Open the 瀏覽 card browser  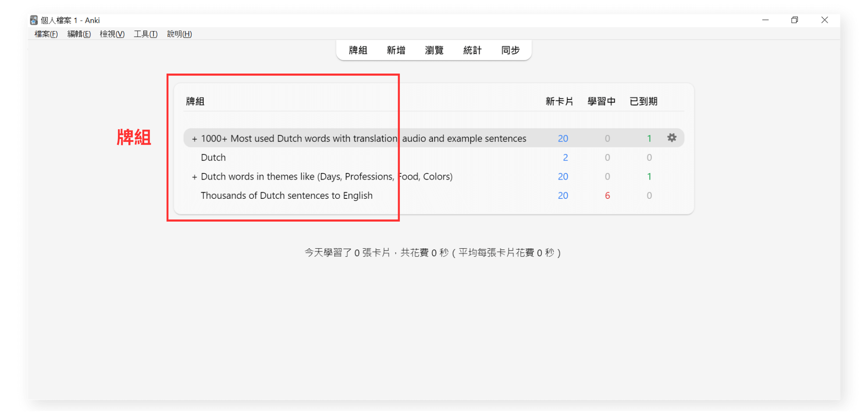pos(434,50)
